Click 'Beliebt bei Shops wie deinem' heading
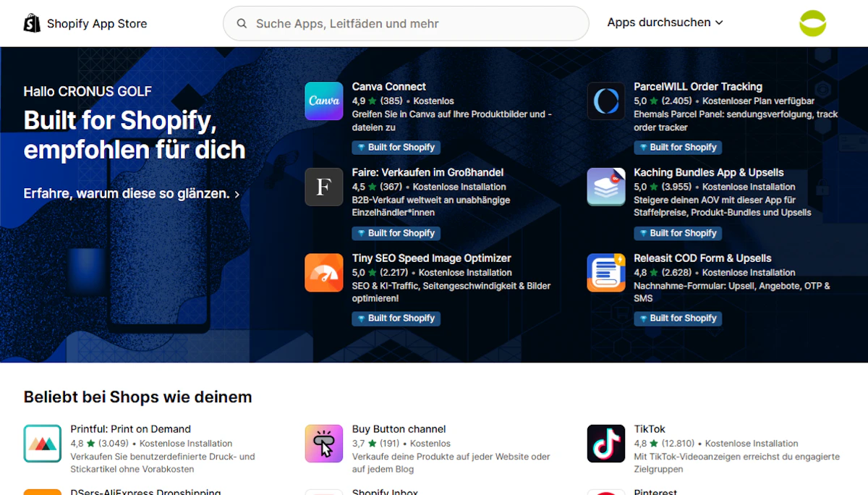Viewport: 868px width, 495px height. click(x=137, y=397)
